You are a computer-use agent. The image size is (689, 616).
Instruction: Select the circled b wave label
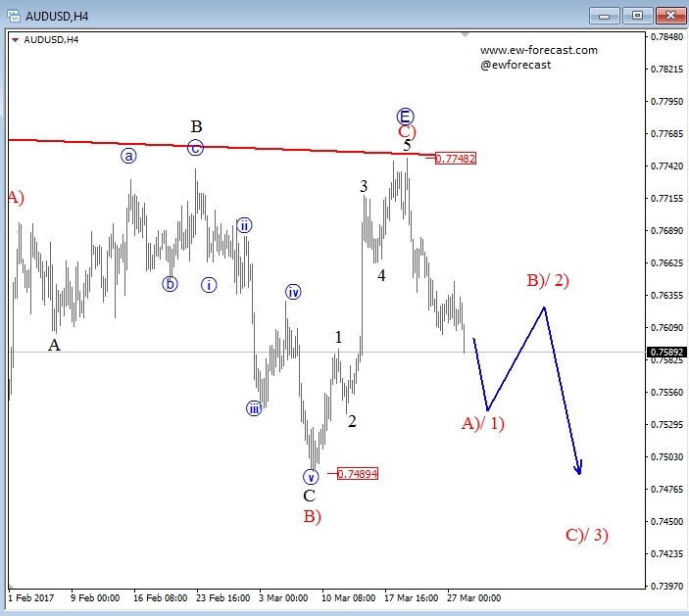coord(171,284)
